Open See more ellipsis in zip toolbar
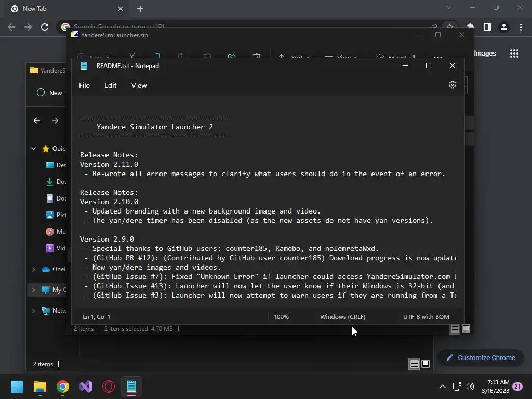This screenshot has width=532, height=399. (x=437, y=56)
